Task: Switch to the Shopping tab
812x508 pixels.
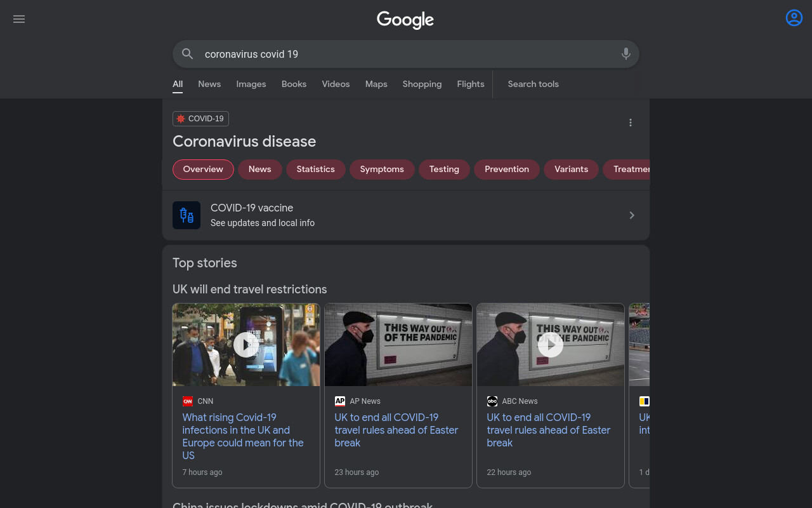Action: [x=422, y=84]
